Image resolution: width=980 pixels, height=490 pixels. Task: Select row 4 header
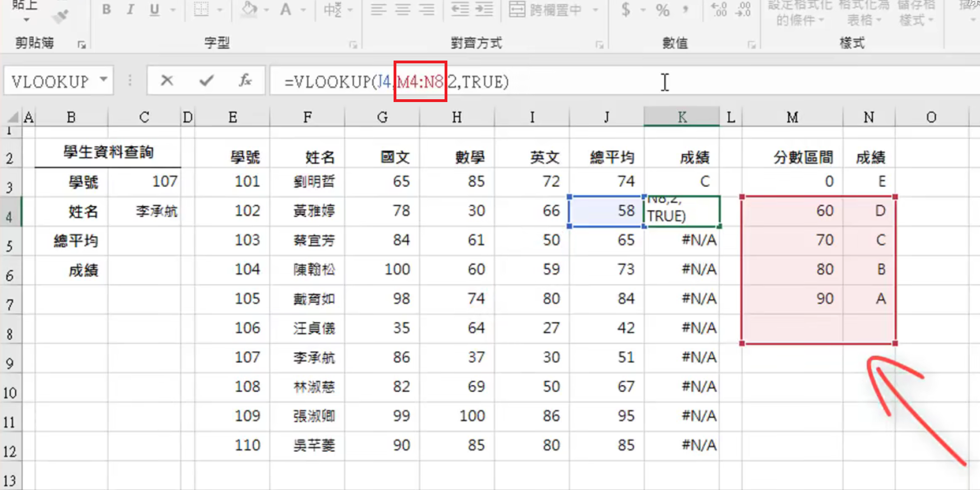coord(11,212)
